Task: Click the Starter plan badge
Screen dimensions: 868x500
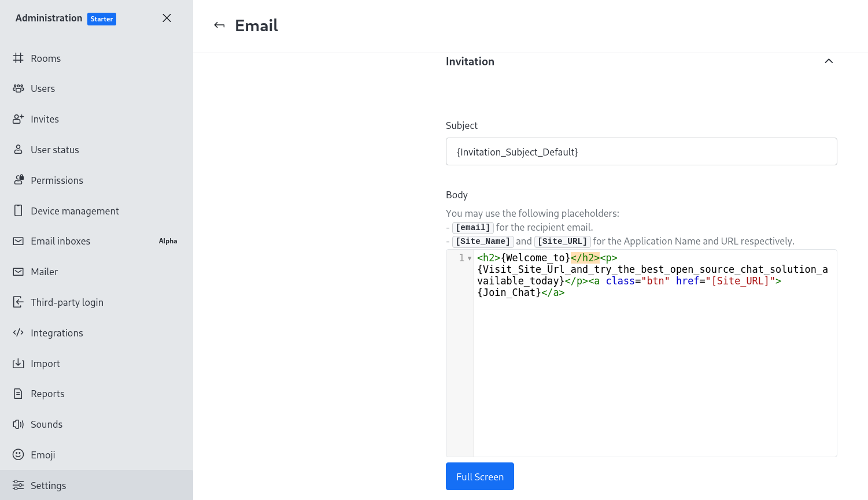Action: 102,19
